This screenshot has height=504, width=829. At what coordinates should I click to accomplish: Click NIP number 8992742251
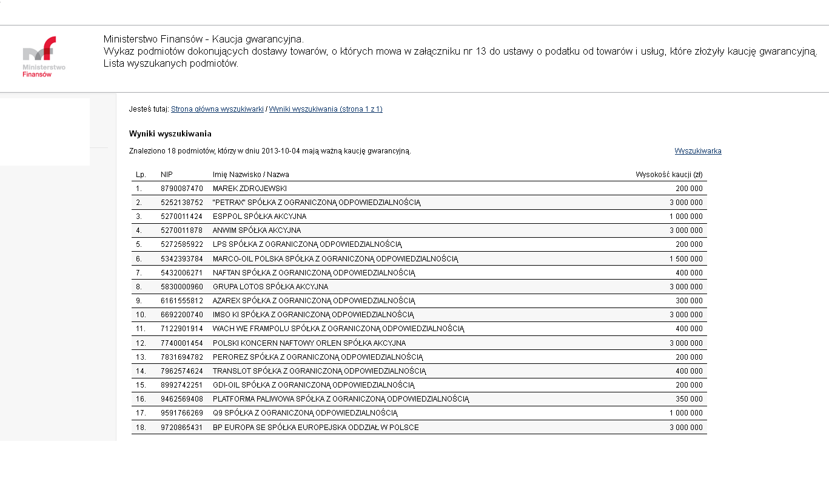(x=182, y=385)
